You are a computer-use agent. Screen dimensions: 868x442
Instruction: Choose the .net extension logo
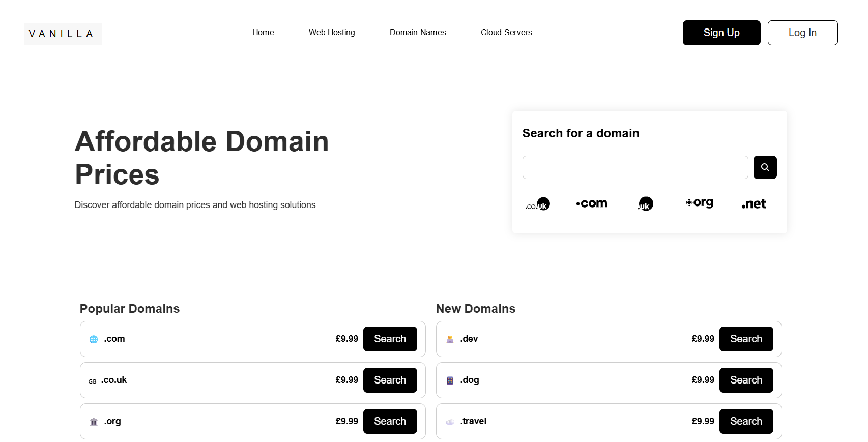[x=754, y=204]
